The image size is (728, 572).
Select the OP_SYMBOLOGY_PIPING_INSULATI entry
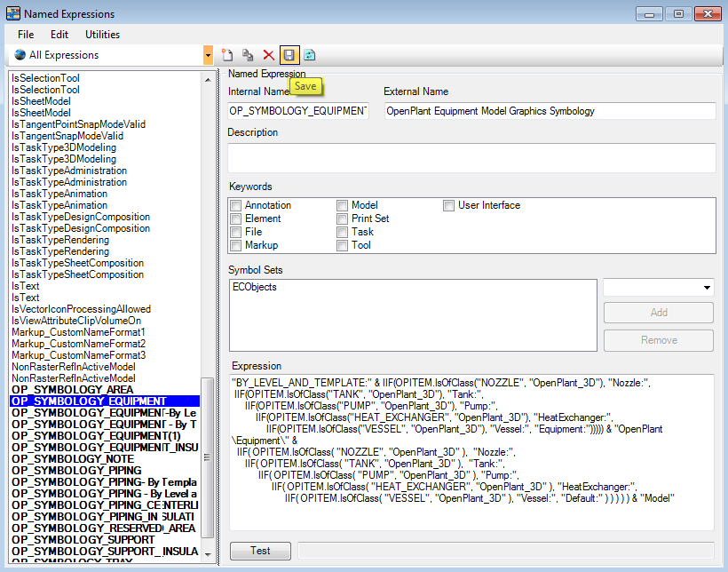[x=103, y=517]
